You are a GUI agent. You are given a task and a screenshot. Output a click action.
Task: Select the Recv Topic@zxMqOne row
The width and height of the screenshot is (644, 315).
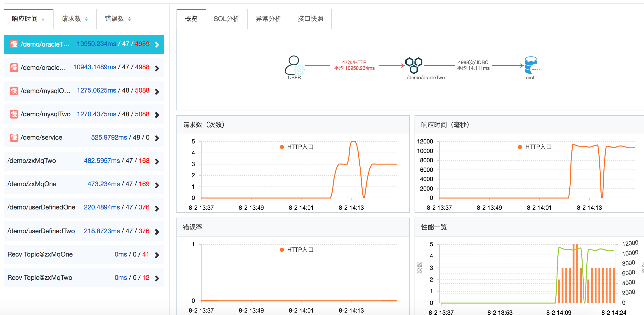(x=84, y=254)
